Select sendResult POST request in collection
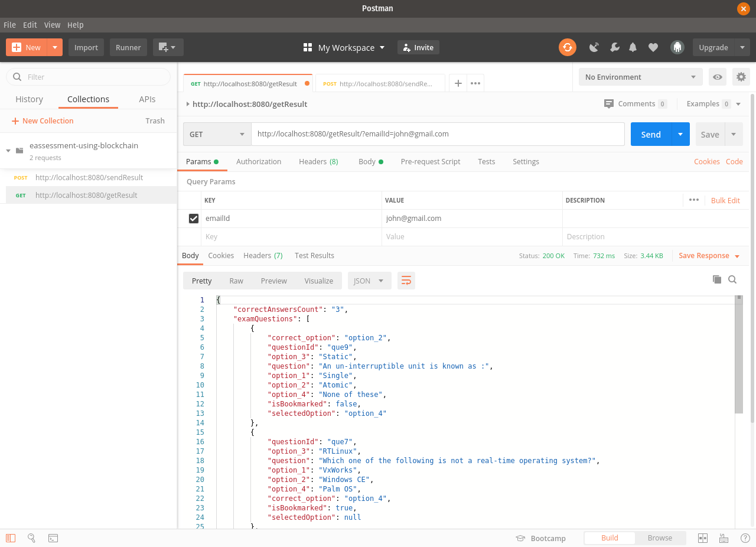 (x=89, y=177)
